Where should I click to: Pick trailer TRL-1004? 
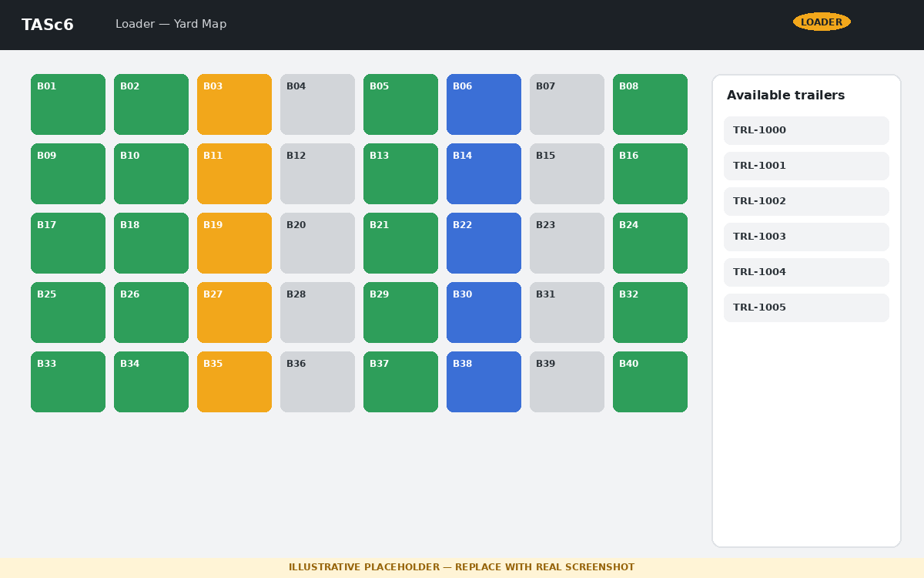pyautogui.click(x=806, y=273)
